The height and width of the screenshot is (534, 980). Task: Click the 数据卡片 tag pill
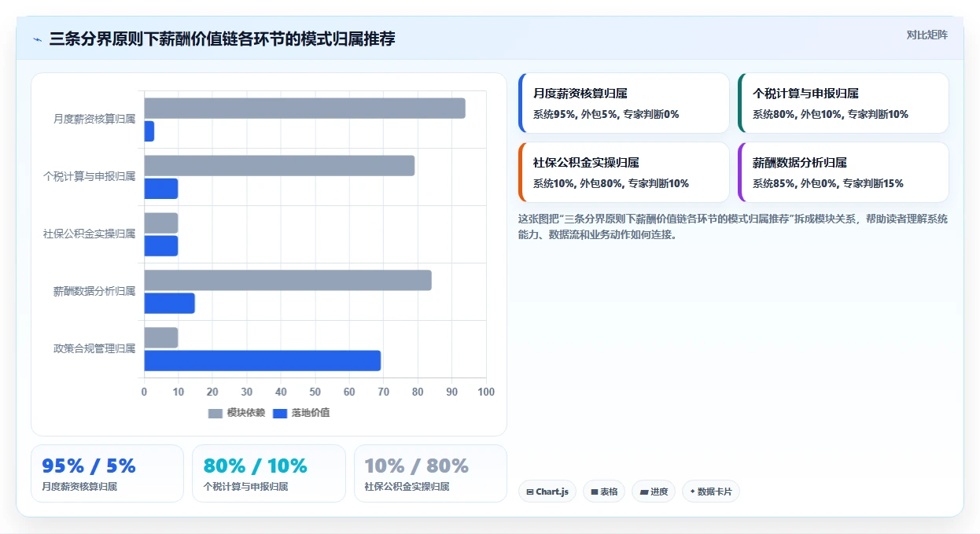point(711,492)
